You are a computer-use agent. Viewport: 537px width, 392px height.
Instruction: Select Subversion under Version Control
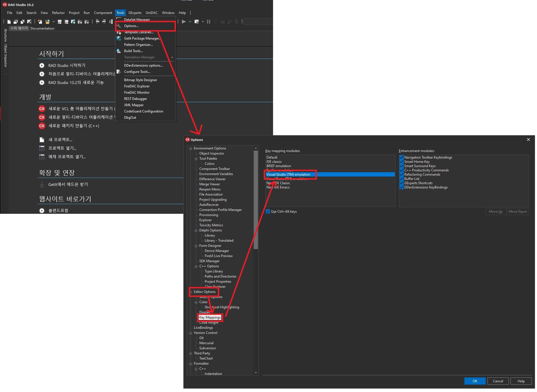point(208,348)
